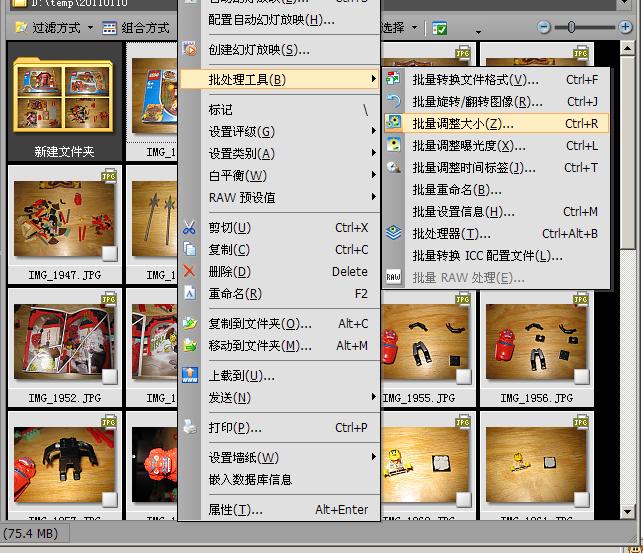Click the red X delete icon

189,271
